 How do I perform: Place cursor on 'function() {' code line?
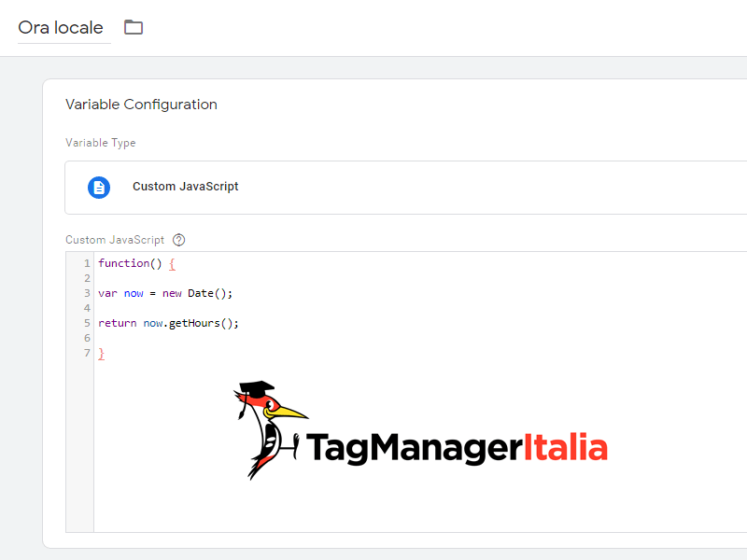tap(136, 263)
